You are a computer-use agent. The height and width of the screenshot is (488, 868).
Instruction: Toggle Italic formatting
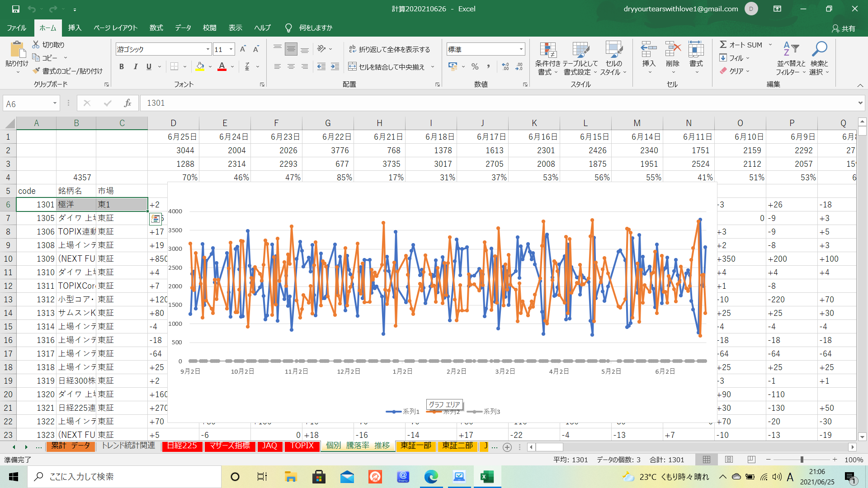click(x=135, y=67)
